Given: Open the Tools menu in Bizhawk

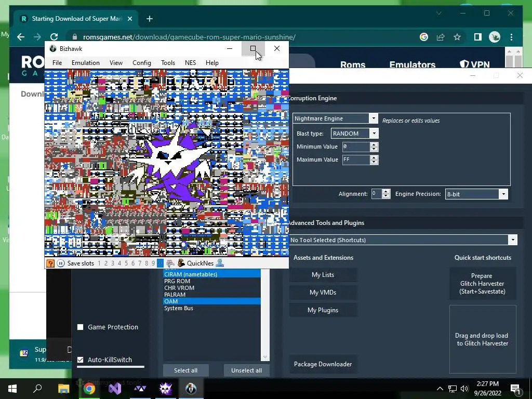Looking at the screenshot, I should [168, 63].
